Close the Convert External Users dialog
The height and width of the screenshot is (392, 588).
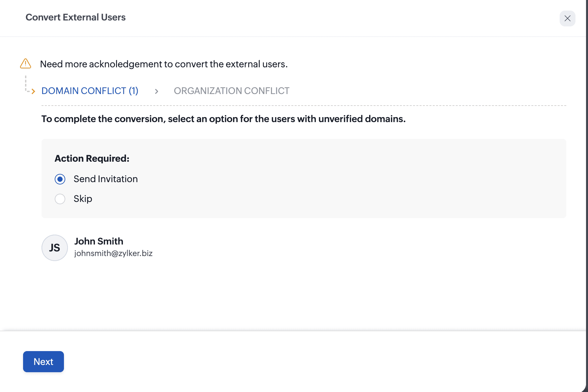(x=567, y=18)
